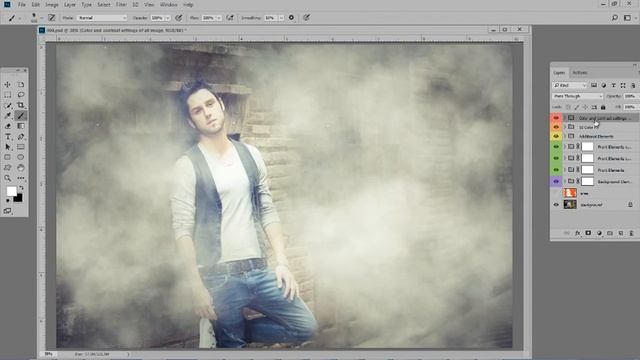This screenshot has height=360, width=640.
Task: Click the Create new layer icon
Action: click(620, 233)
